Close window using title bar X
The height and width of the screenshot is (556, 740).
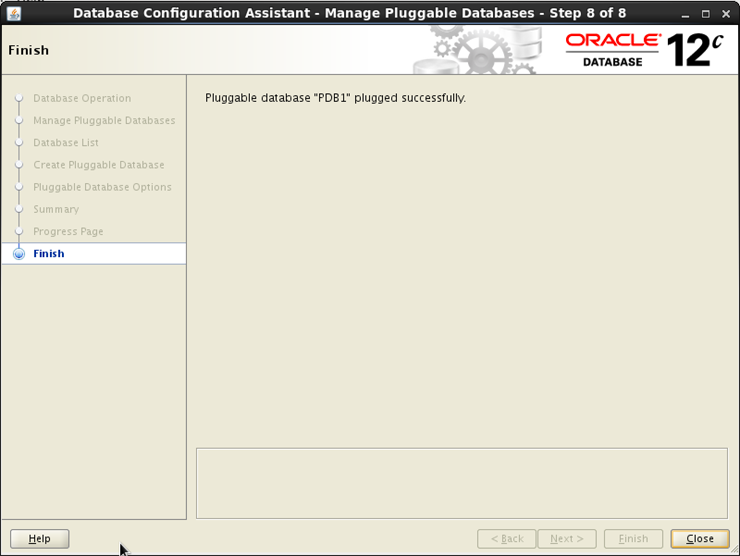726,14
